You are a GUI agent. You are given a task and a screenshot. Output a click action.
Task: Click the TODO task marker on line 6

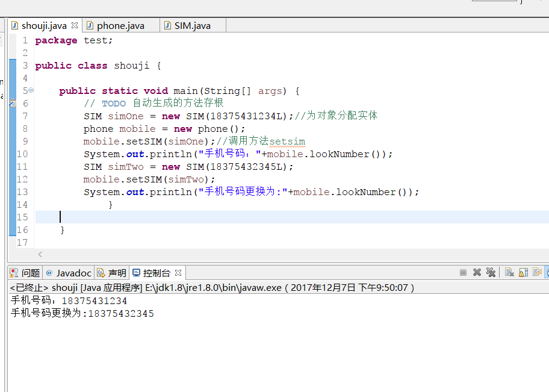click(13, 104)
